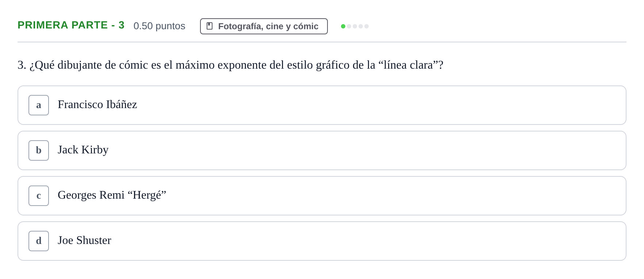
Task: Choose answer Jack Kirby
Action: (x=83, y=150)
